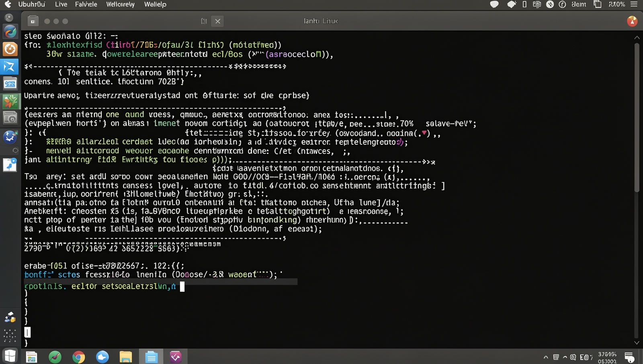Open the blue tile app with white arrow shape

click(10, 66)
